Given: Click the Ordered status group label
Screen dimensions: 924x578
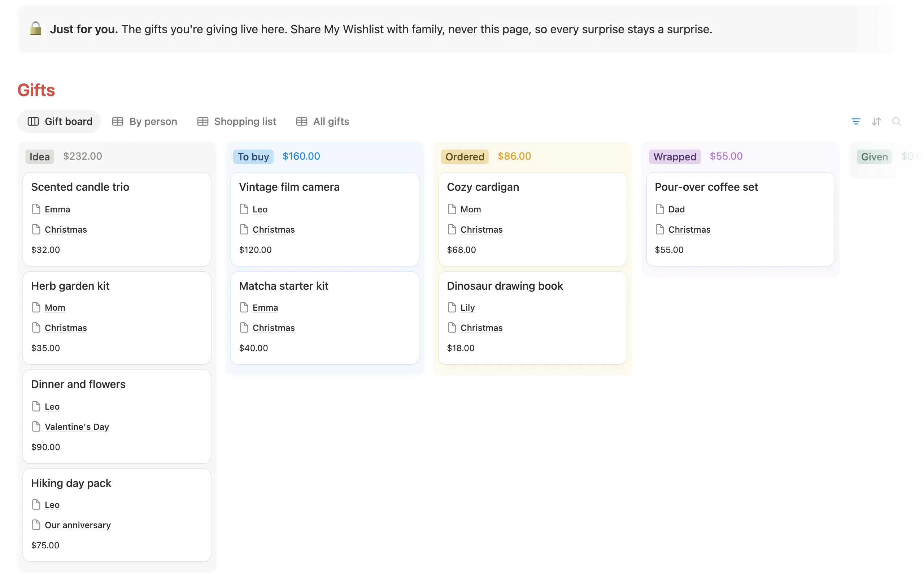Looking at the screenshot, I should (x=465, y=157).
